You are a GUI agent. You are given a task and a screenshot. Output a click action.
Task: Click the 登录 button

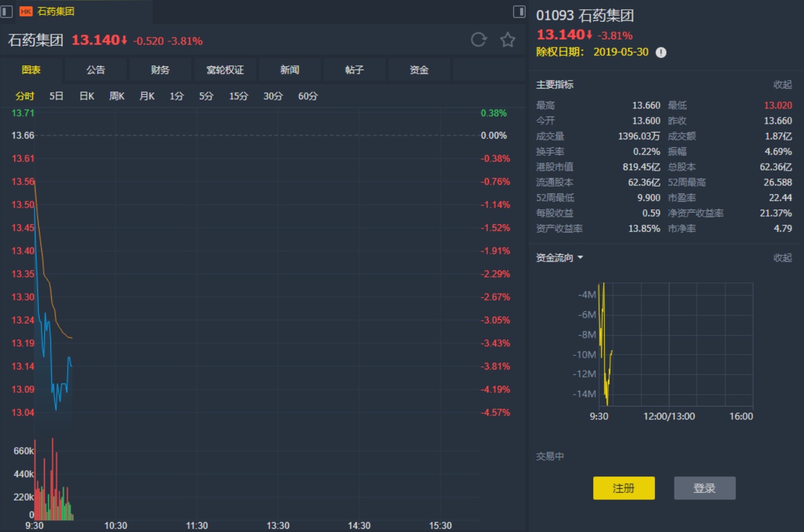click(x=704, y=488)
